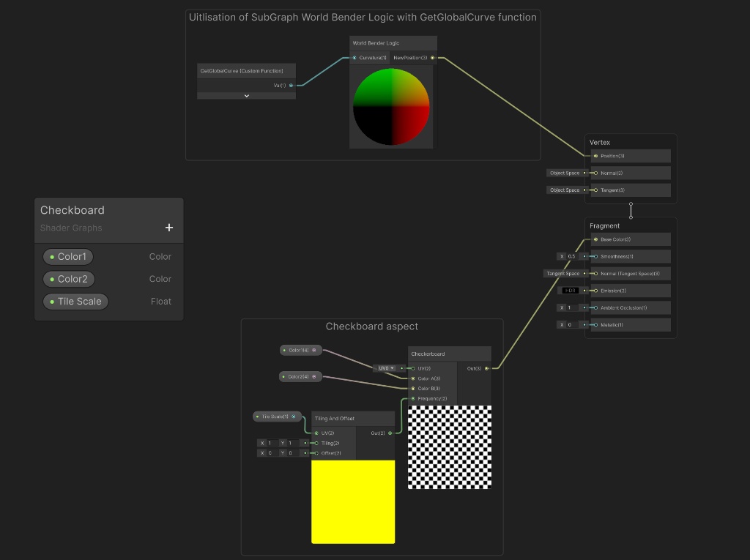Toggle the exposed dot on the Color2 property

click(51, 279)
